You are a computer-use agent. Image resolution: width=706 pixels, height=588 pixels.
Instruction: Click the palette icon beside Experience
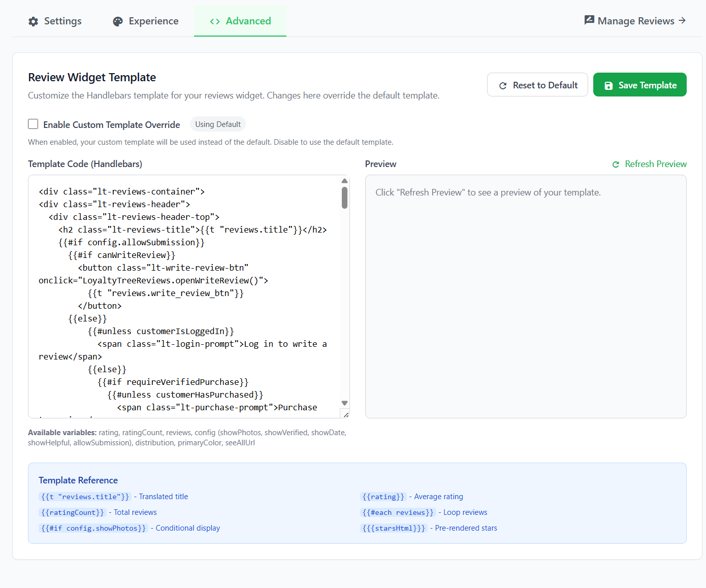[118, 21]
